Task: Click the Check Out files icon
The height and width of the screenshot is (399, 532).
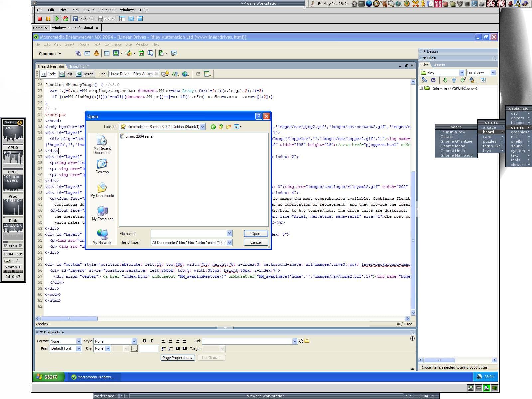Action: (463, 80)
